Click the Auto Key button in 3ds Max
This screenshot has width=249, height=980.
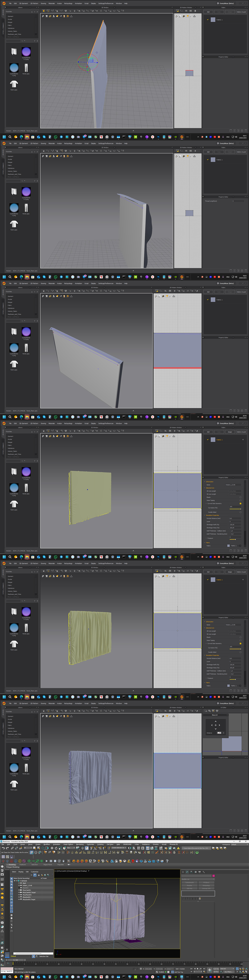coord(216,968)
